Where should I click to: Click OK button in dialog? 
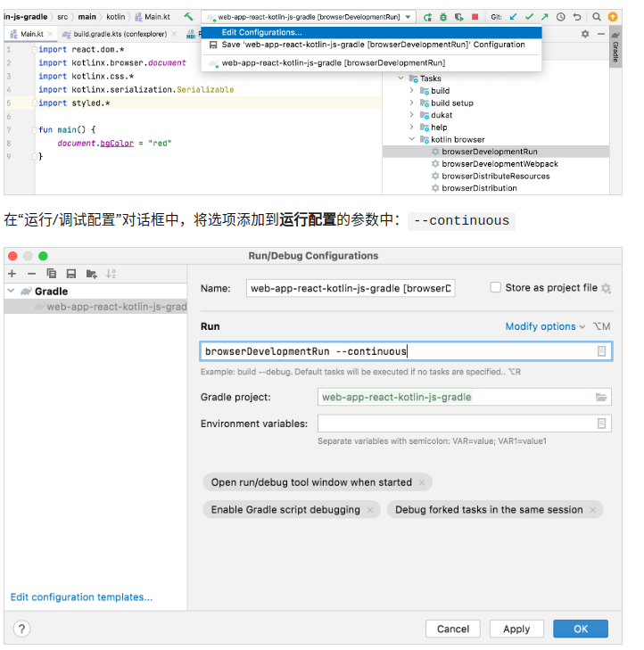tap(581, 629)
